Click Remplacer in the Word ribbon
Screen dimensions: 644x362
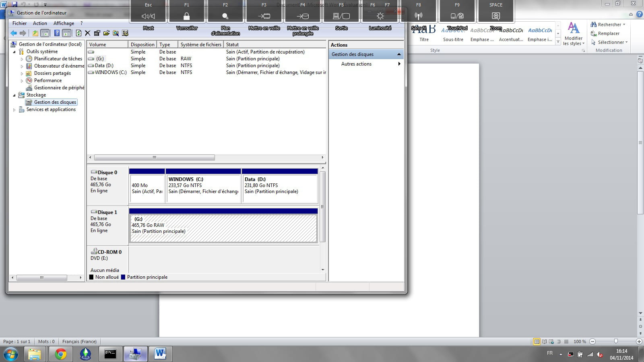[608, 33]
